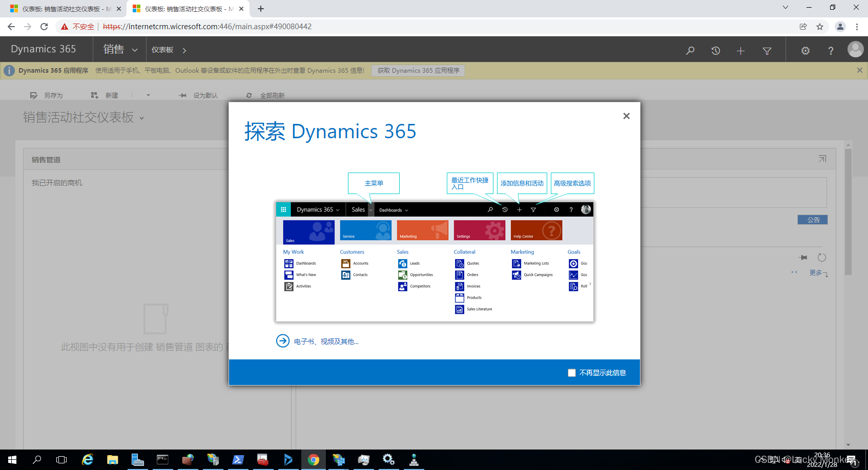Close the second browser tab
The height and width of the screenshot is (470, 868).
(241, 9)
